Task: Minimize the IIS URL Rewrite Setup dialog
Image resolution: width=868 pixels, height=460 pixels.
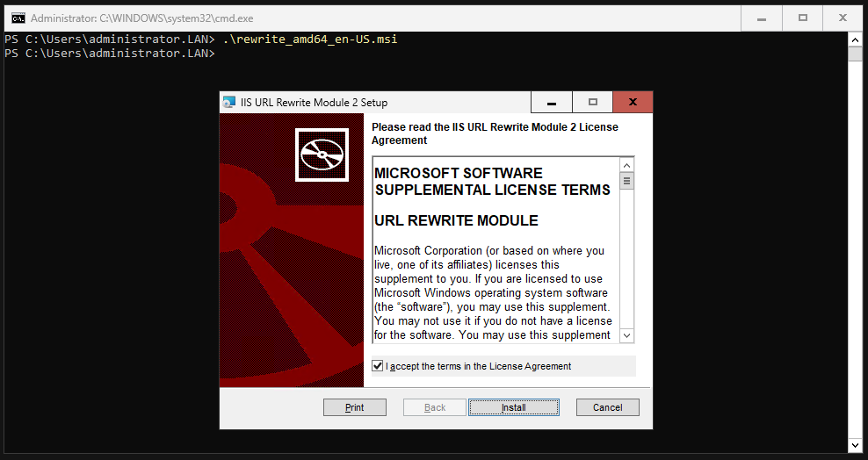Action: [x=552, y=103]
